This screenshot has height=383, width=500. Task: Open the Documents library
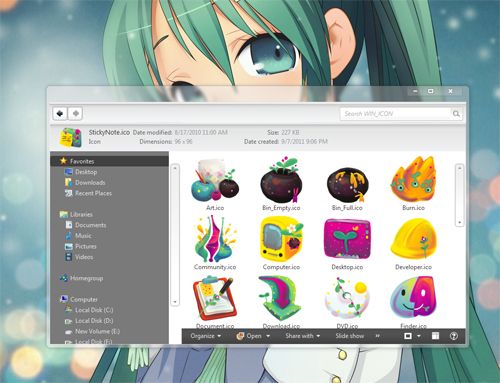[90, 225]
